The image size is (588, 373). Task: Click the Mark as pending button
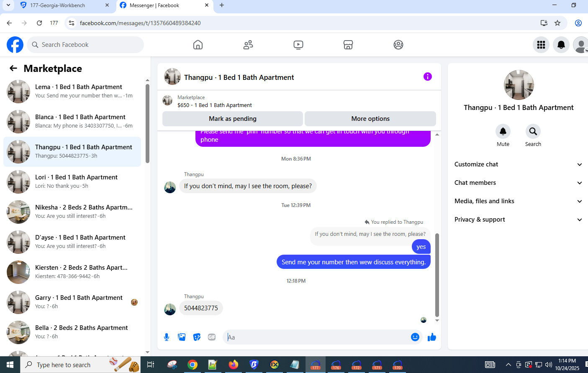[x=233, y=119]
